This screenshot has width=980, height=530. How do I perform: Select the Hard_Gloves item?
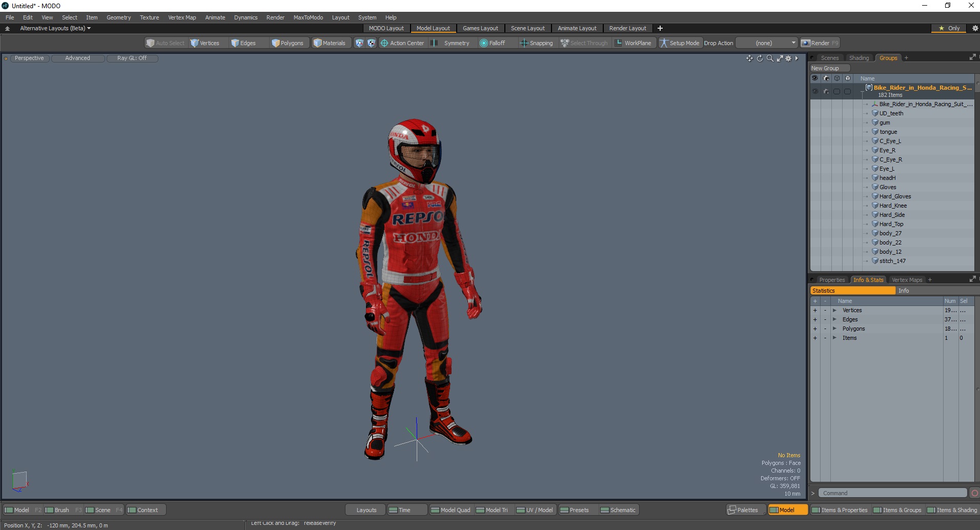[x=895, y=196]
